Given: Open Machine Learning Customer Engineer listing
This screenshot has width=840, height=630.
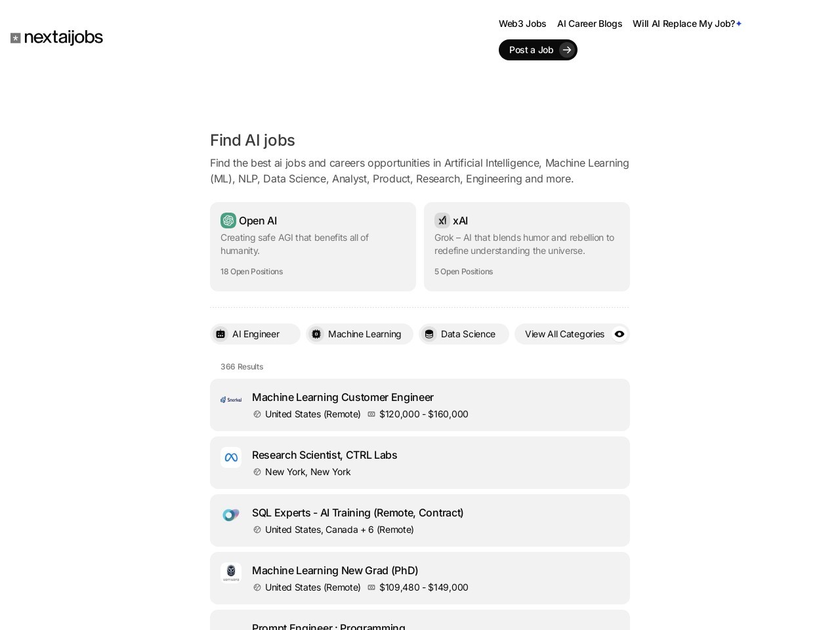Looking at the screenshot, I should tap(343, 397).
